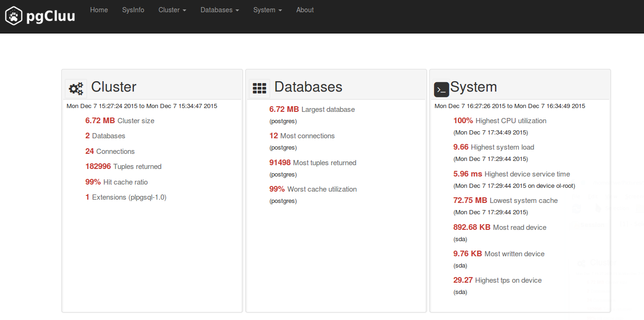The width and height of the screenshot is (644, 320).
Task: Click the Worst cache utilization entry
Action: (313, 189)
